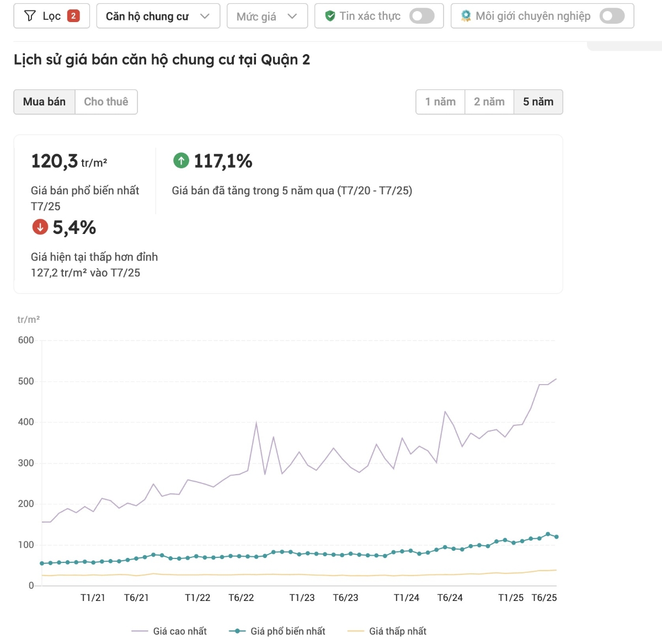
Task: Click the red down-arrow icon next to 5,4%
Action: click(39, 227)
